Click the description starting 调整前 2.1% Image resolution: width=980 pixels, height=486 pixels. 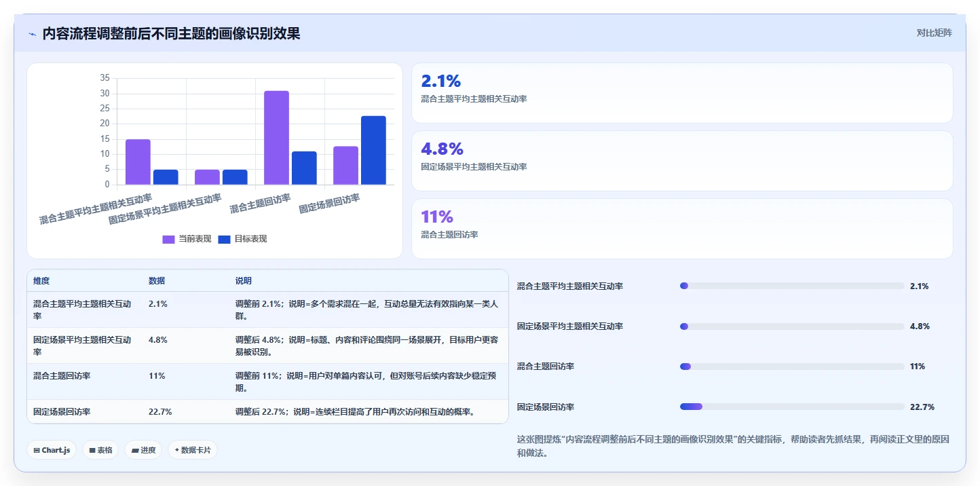click(367, 310)
